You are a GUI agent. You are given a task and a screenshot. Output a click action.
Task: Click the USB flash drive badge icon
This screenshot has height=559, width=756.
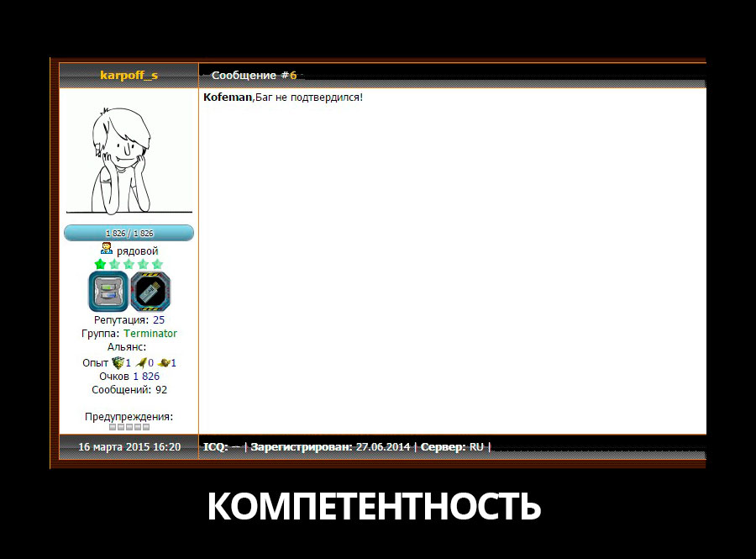point(150,292)
